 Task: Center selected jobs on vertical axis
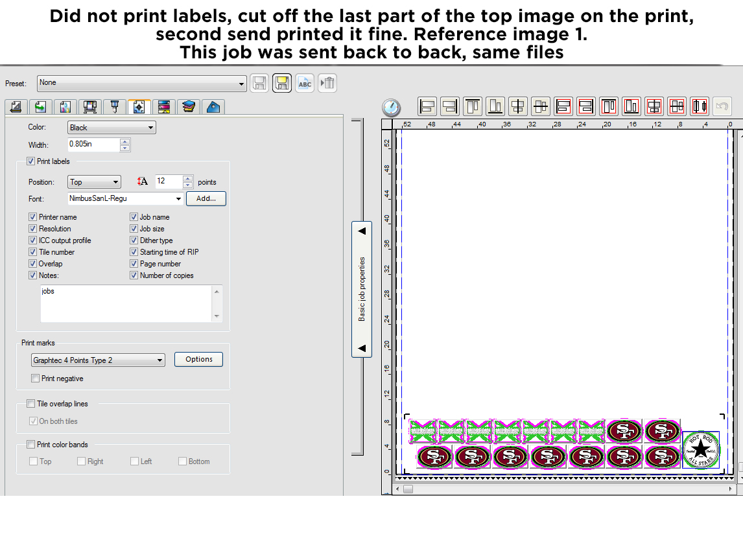point(518,106)
